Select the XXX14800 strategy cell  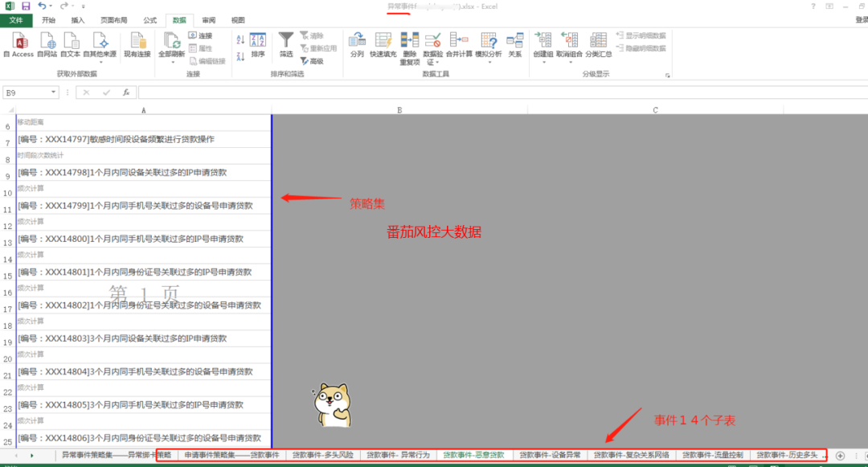143,239
